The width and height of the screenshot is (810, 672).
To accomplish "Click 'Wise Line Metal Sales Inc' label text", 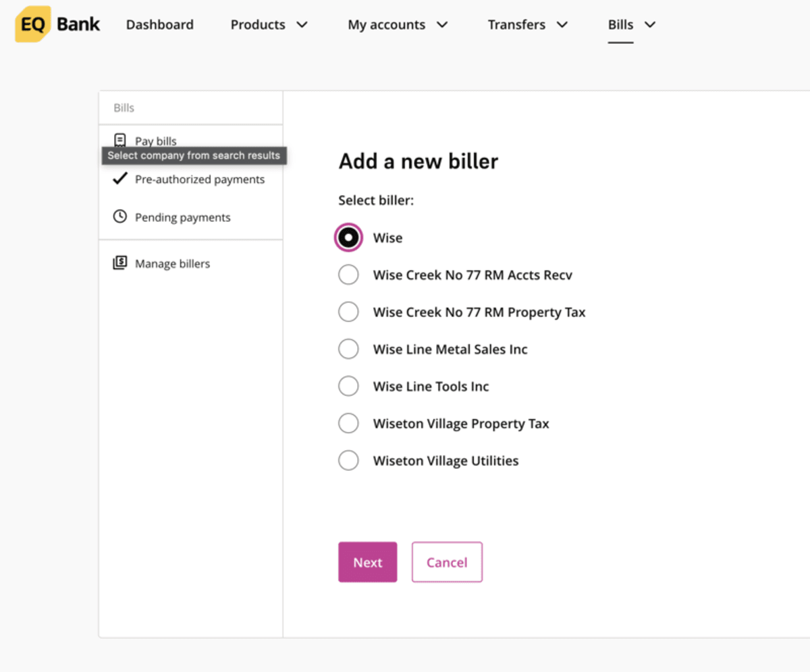I will click(450, 349).
